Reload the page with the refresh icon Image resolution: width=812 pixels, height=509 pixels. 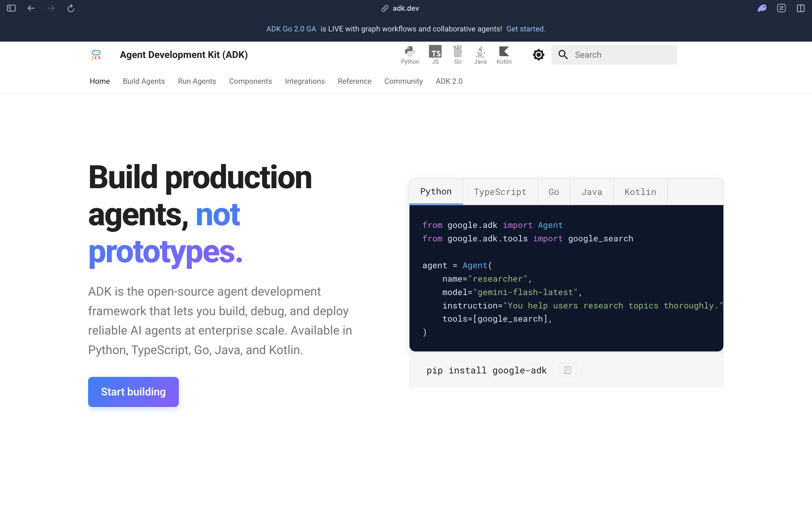[x=71, y=8]
